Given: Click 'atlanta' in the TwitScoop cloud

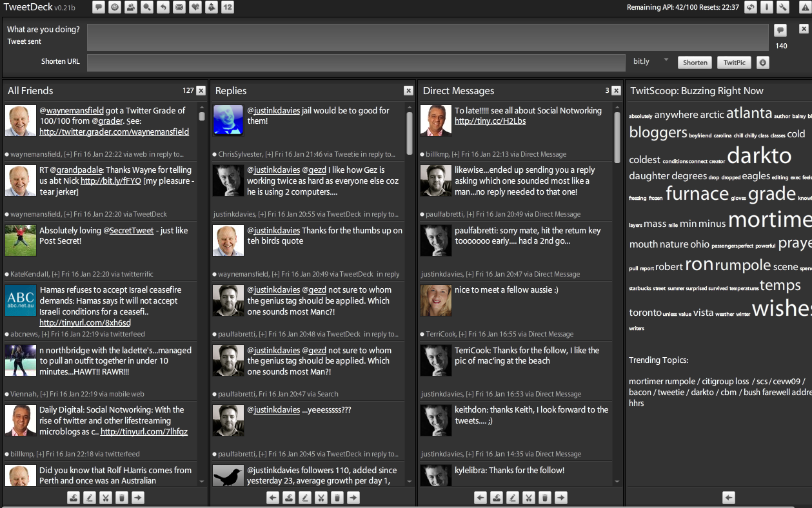Looking at the screenshot, I should pos(749,113).
